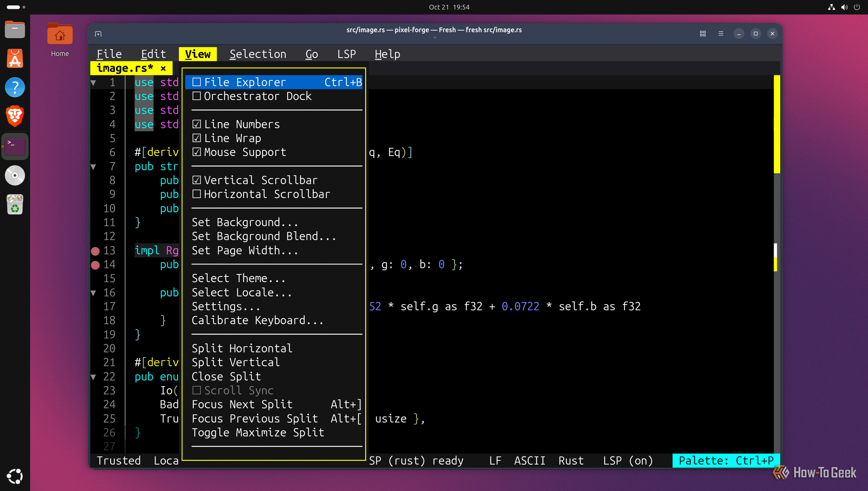Open the disc drive icon in dock
The height and width of the screenshot is (491, 868).
pyautogui.click(x=15, y=175)
